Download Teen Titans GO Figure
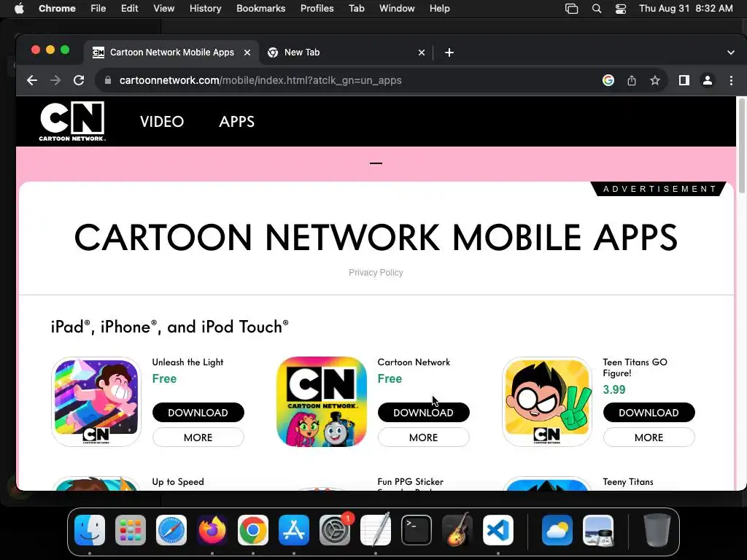 pos(649,413)
